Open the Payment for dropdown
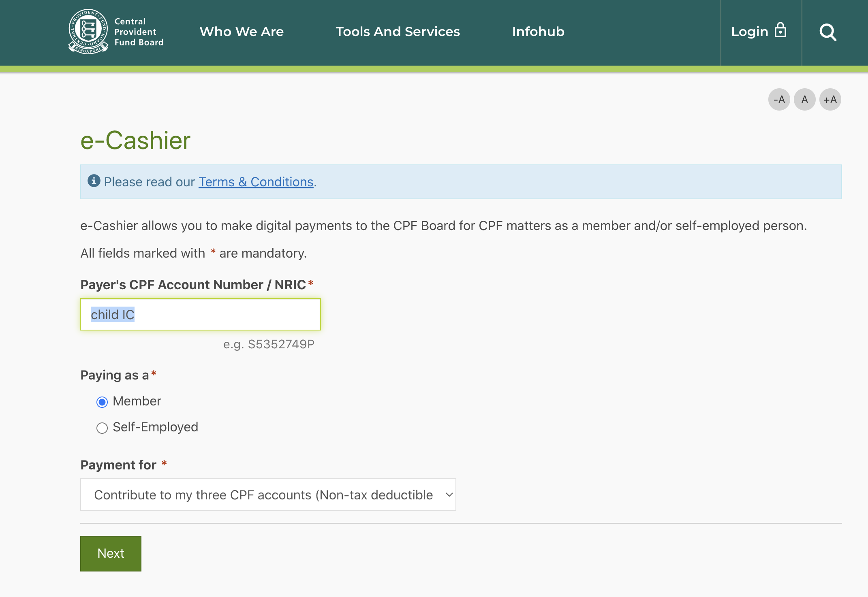868x597 pixels. 263,495
